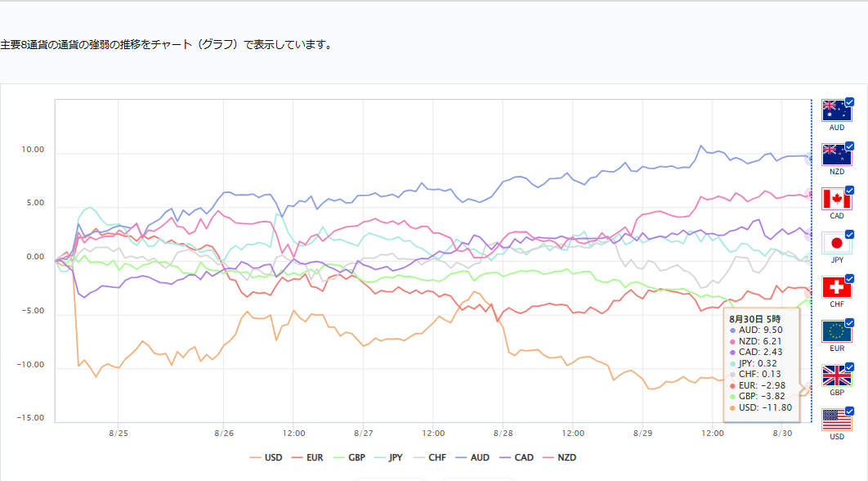
Task: Click the Japanese flag icon for JPY
Action: (835, 243)
